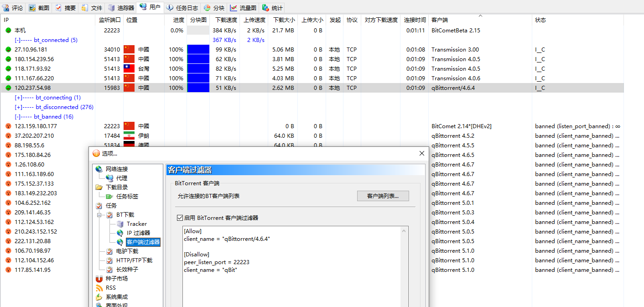This screenshot has width=644, height=307.
Task: Open the 评论 tab
Action: [13, 8]
